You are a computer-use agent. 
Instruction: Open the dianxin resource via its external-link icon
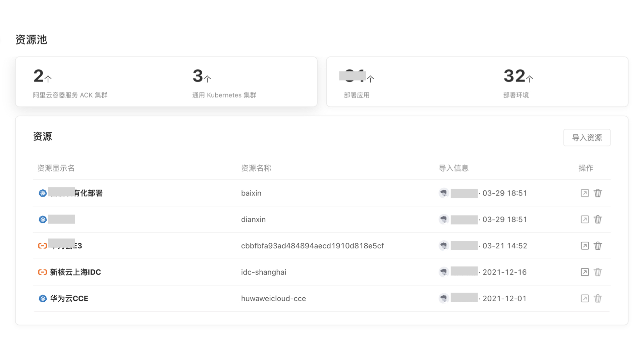[585, 220]
